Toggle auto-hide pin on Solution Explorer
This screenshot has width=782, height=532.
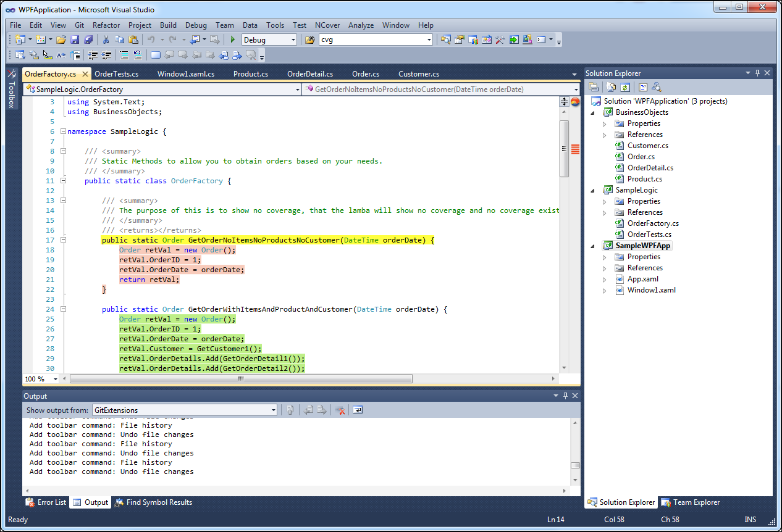pyautogui.click(x=757, y=73)
